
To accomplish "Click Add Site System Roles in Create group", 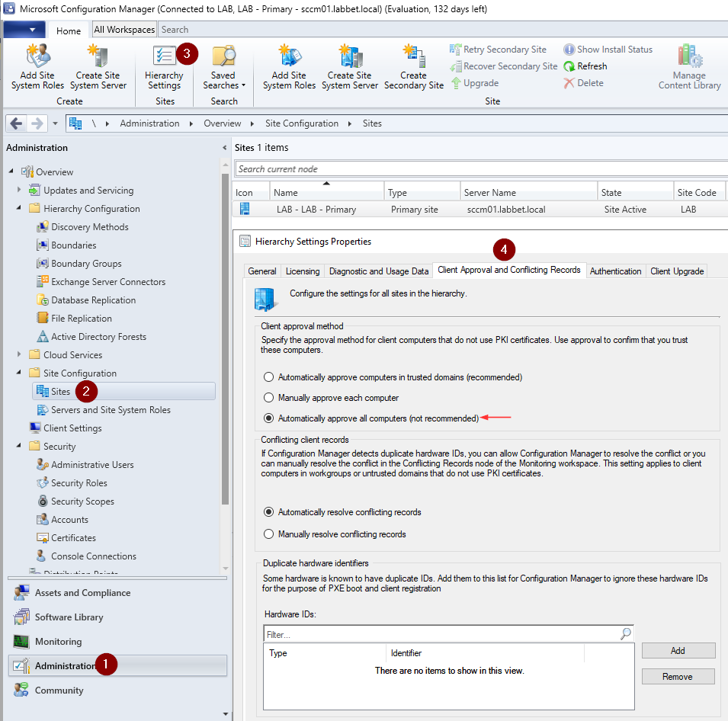I will click(x=37, y=67).
